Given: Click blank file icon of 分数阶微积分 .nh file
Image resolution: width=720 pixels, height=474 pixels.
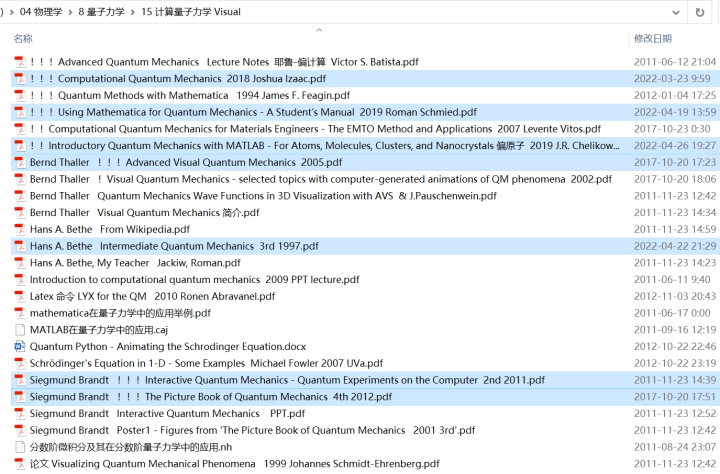Looking at the screenshot, I should tap(20, 447).
